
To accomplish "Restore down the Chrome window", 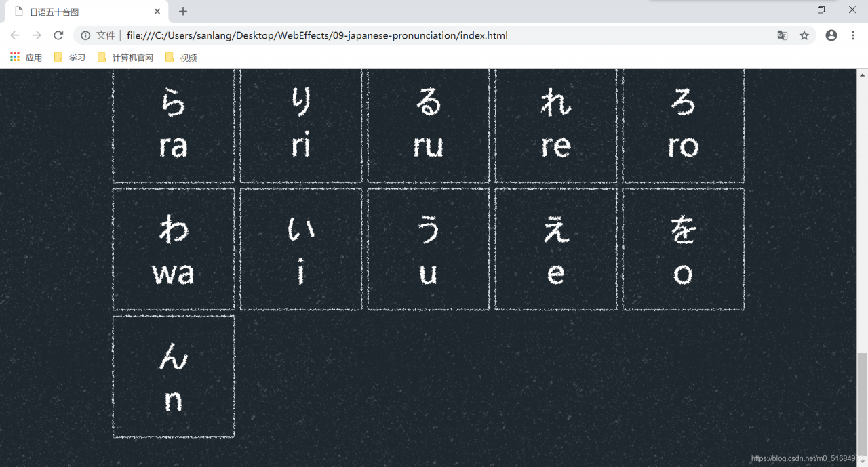I will click(821, 9).
